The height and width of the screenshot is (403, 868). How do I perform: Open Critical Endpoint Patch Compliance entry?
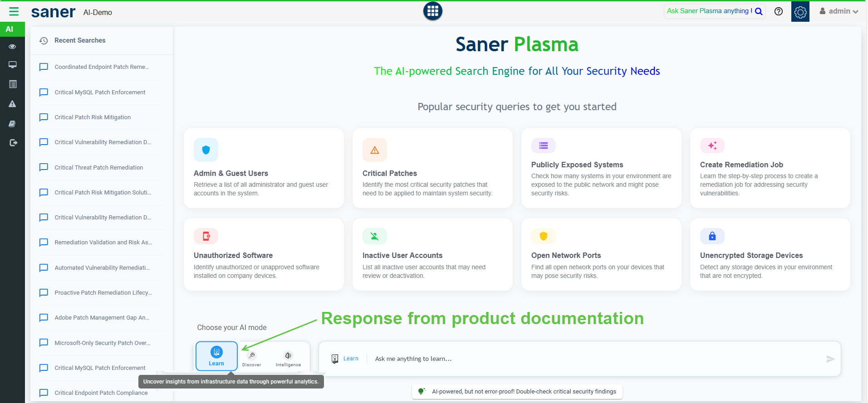pos(102,393)
